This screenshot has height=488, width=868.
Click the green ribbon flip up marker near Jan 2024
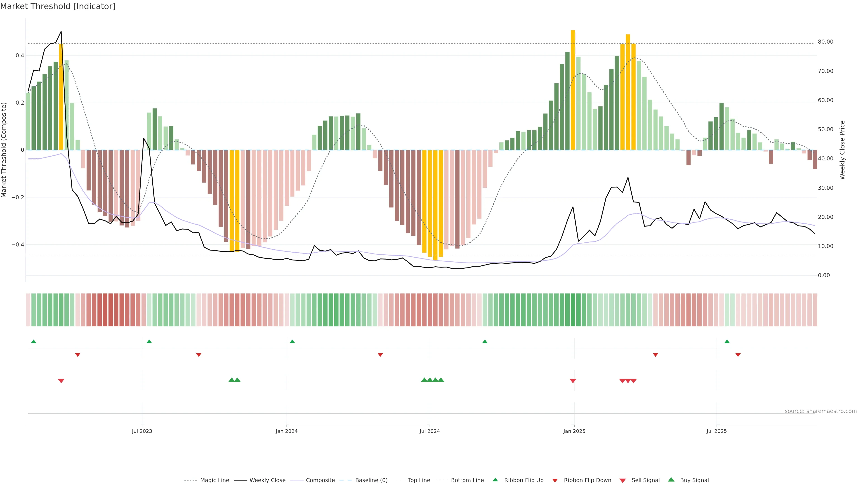292,342
